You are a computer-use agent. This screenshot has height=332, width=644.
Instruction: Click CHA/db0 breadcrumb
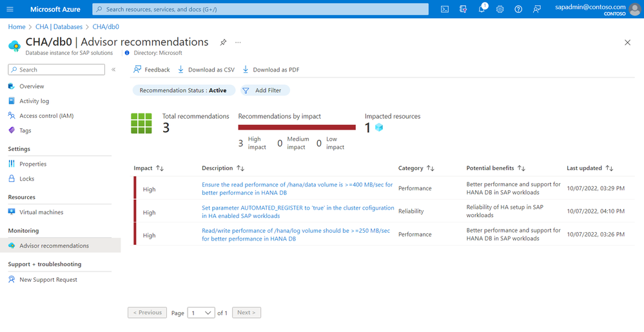tap(106, 26)
